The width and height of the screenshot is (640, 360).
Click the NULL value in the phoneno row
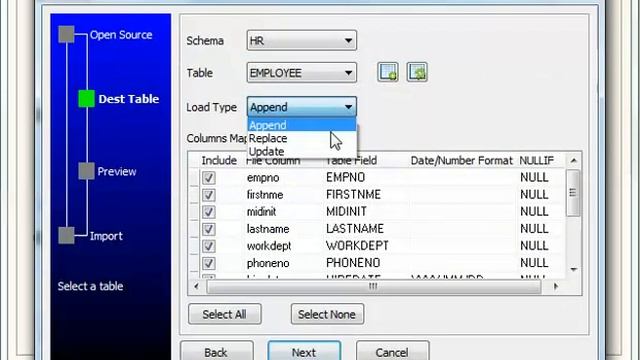(534, 263)
